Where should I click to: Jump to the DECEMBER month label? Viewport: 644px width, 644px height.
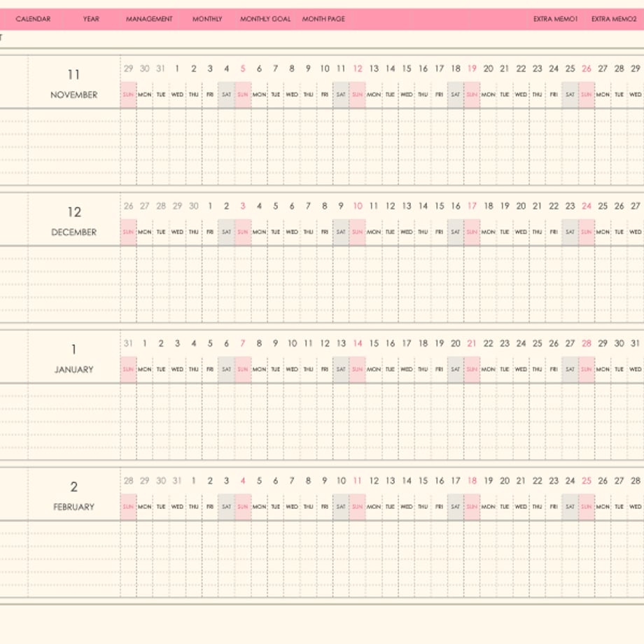coord(74,232)
